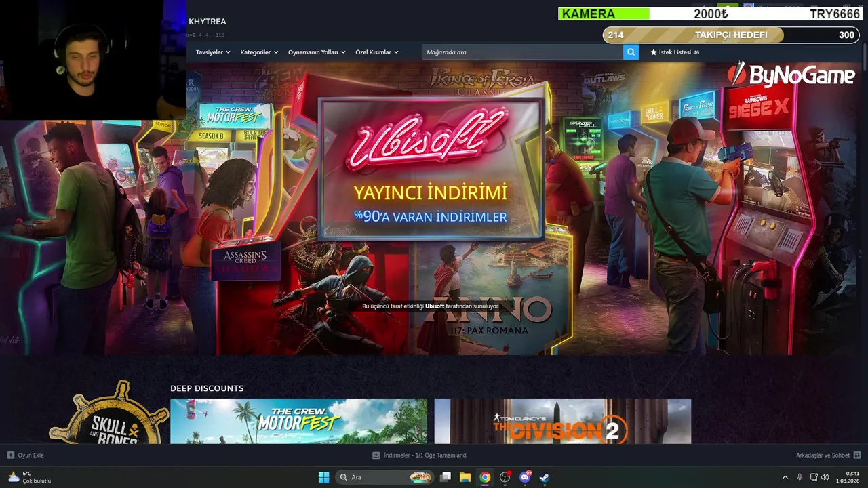
Task: Open OBS Studio from taskbar
Action: tap(505, 477)
